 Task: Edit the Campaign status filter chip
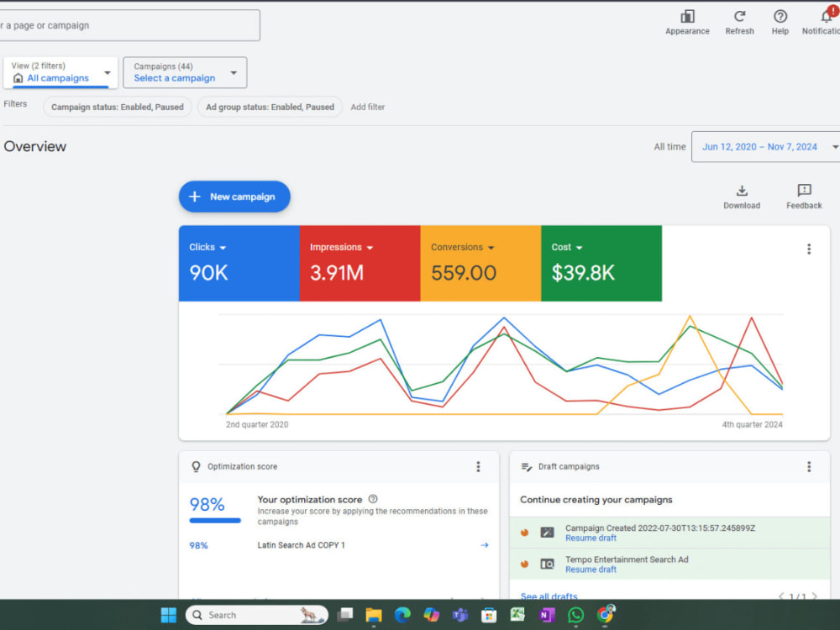point(118,108)
